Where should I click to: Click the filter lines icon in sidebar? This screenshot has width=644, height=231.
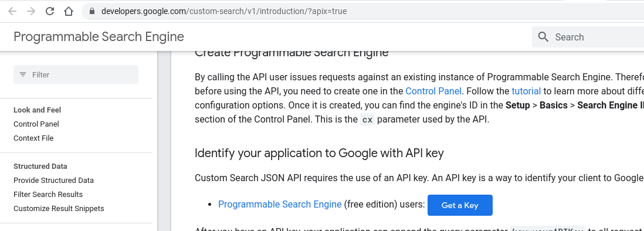[23, 74]
